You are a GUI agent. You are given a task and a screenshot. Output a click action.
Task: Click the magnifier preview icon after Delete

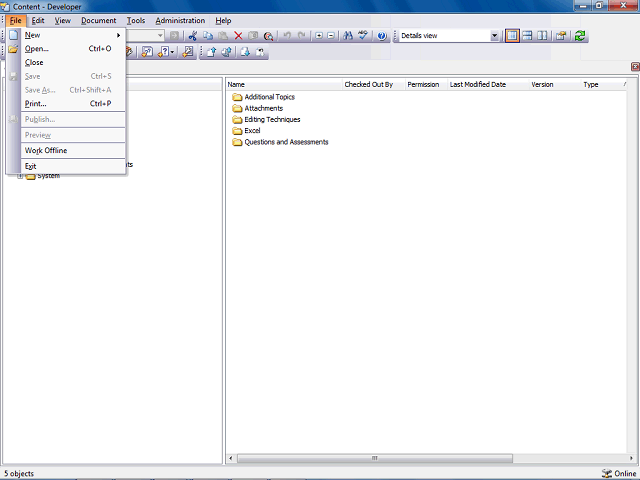pyautogui.click(x=268, y=36)
